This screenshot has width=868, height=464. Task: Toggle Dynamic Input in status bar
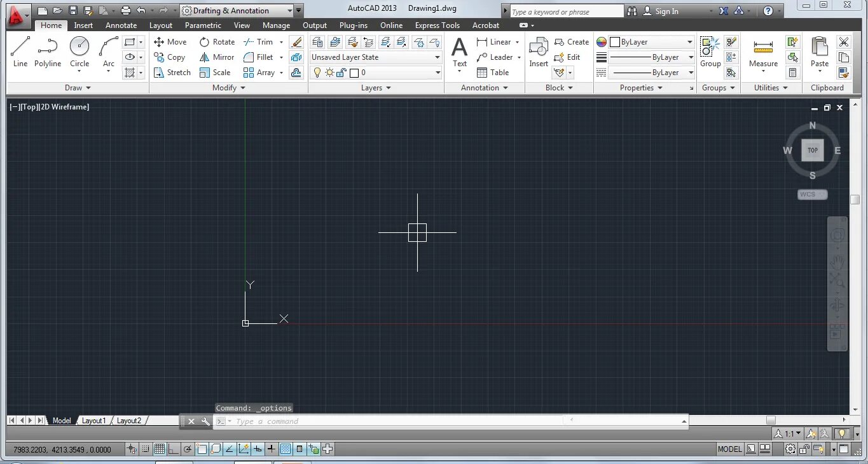258,449
